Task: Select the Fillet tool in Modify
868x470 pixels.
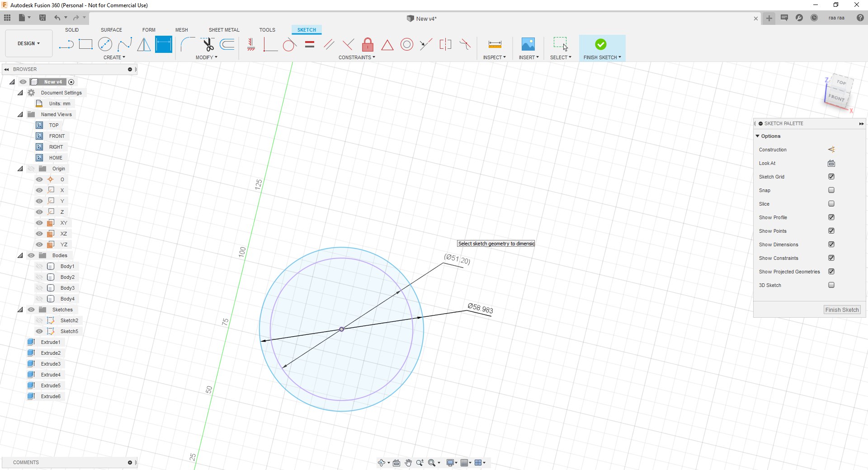Action: pos(188,44)
